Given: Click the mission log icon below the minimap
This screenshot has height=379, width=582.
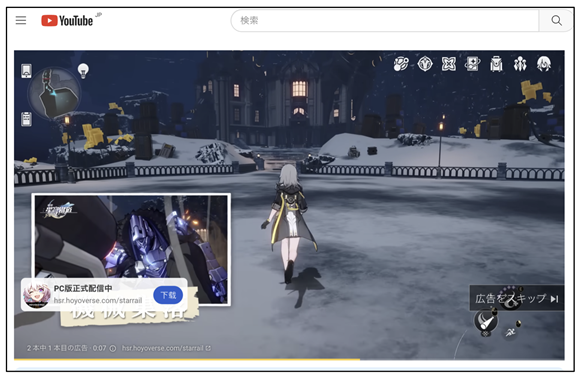Looking at the screenshot, I should (x=26, y=119).
